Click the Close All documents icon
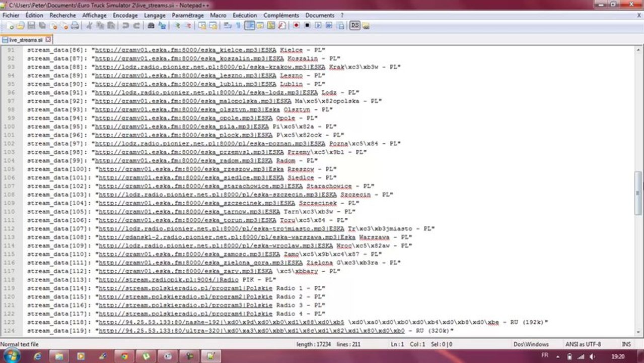 [x=64, y=25]
